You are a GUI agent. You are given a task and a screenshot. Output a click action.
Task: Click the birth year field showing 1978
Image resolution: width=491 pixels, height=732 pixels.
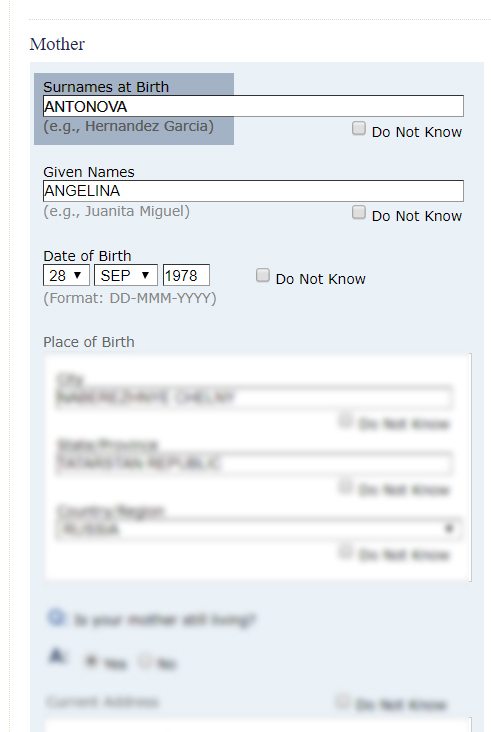coord(186,275)
